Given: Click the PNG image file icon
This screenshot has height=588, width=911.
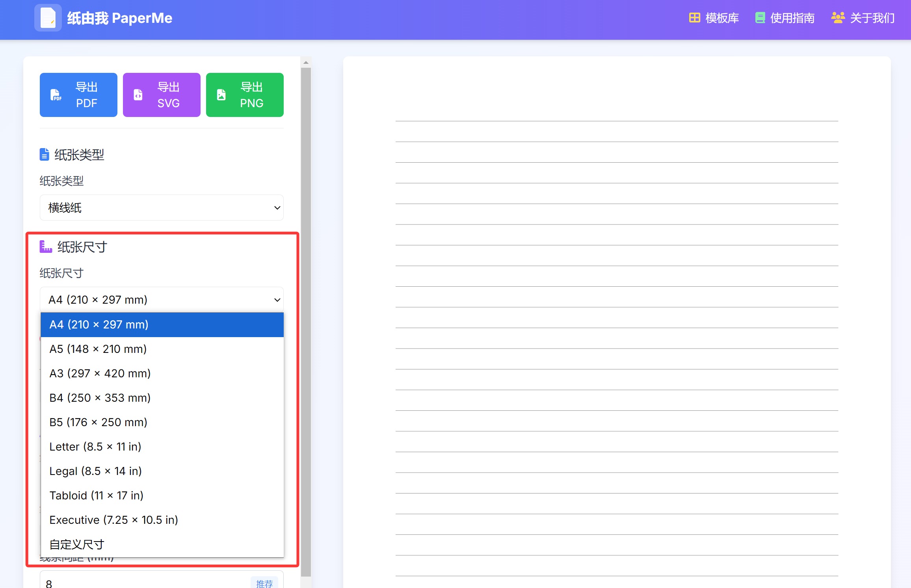Looking at the screenshot, I should point(221,95).
